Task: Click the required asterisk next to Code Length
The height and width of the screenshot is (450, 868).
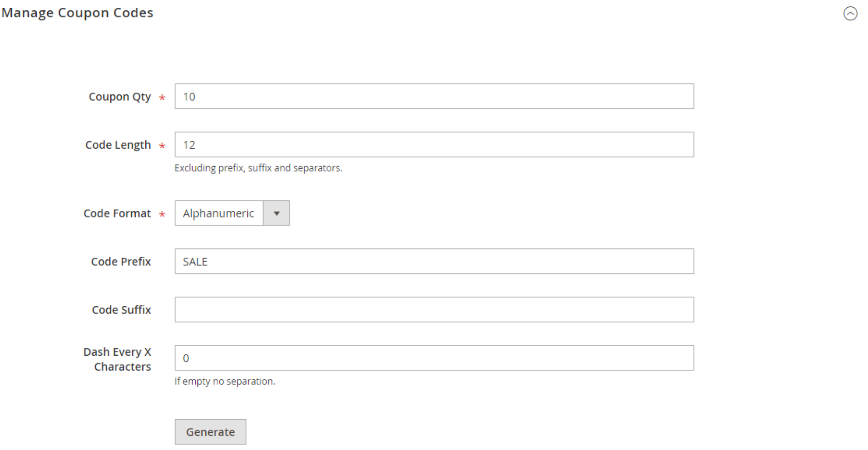Action: (162, 146)
